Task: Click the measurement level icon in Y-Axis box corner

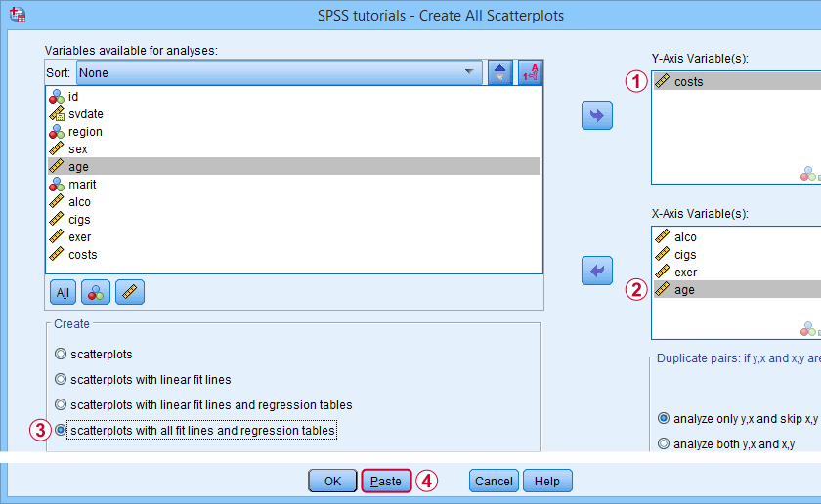Action: [x=810, y=174]
